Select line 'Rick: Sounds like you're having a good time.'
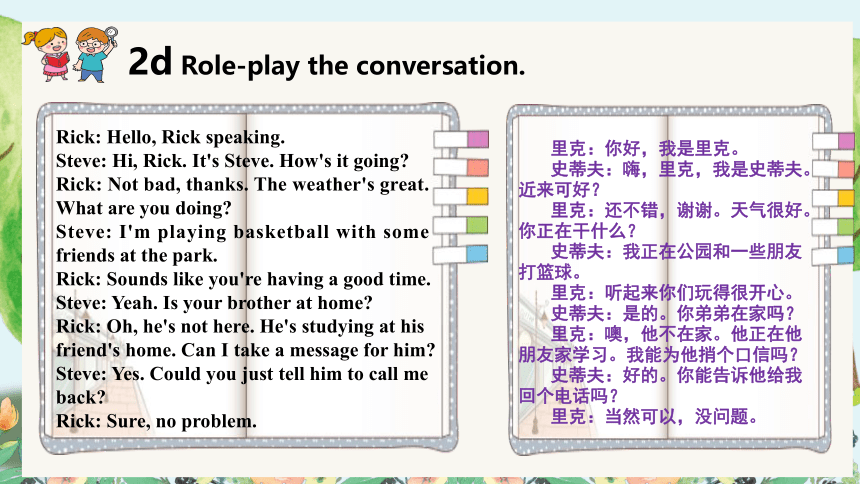The height and width of the screenshot is (484, 860). point(244,279)
